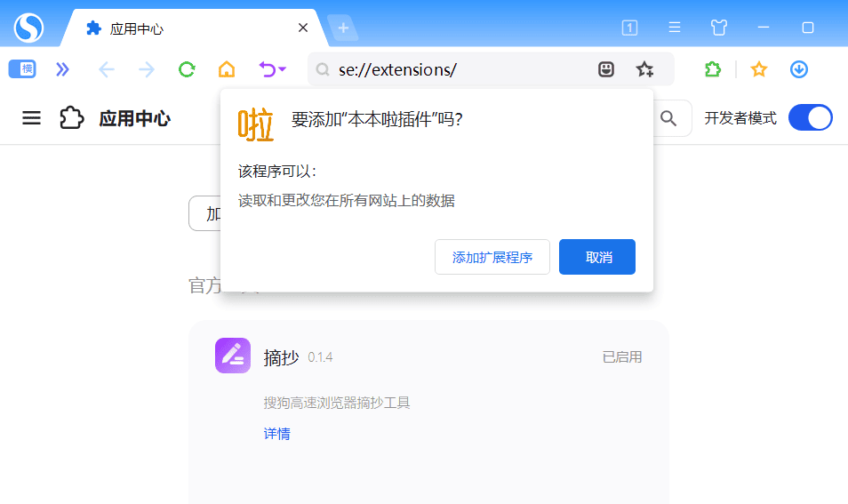
Task: Click the search magnifier in 应用中心 header
Action: coord(668,118)
